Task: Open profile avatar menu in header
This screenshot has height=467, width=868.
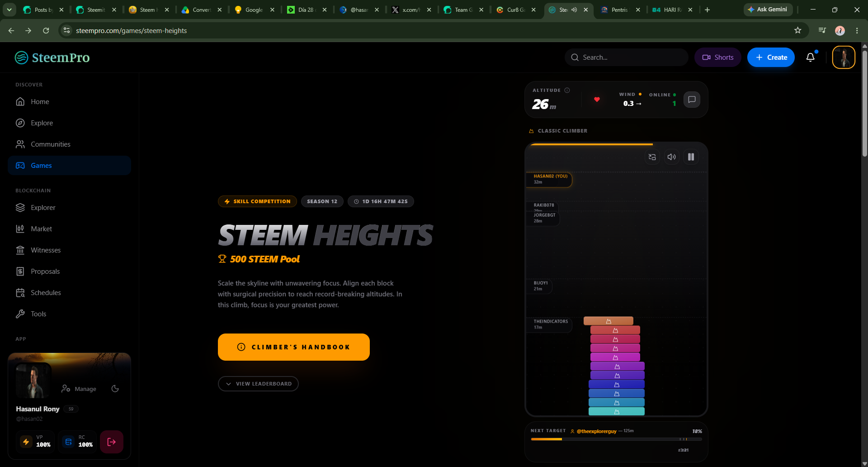Action: point(844,57)
